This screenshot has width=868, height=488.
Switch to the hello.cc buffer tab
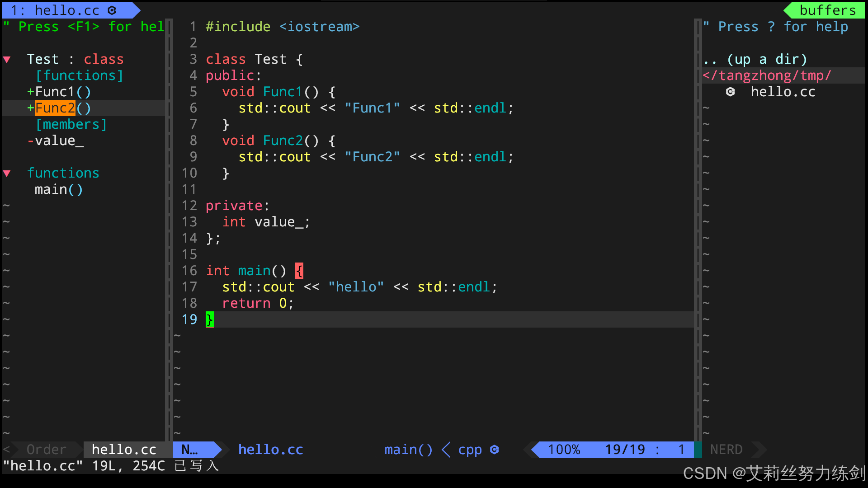point(67,10)
